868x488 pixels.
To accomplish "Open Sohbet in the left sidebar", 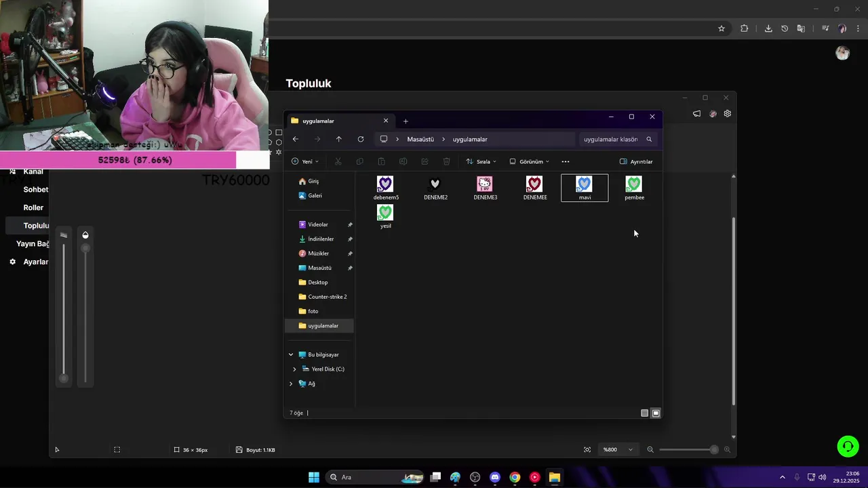I will point(36,190).
